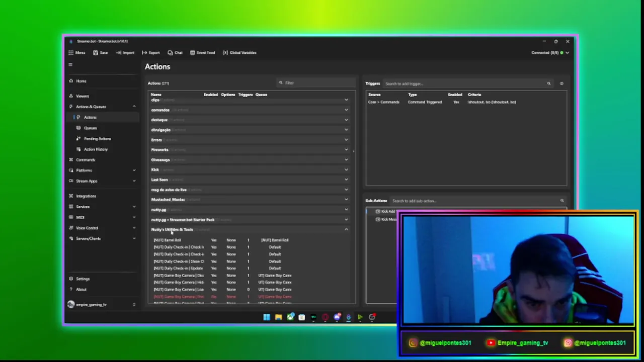Expand the Fireworks action group
Viewport: 644px width, 362px height.
coord(250,150)
